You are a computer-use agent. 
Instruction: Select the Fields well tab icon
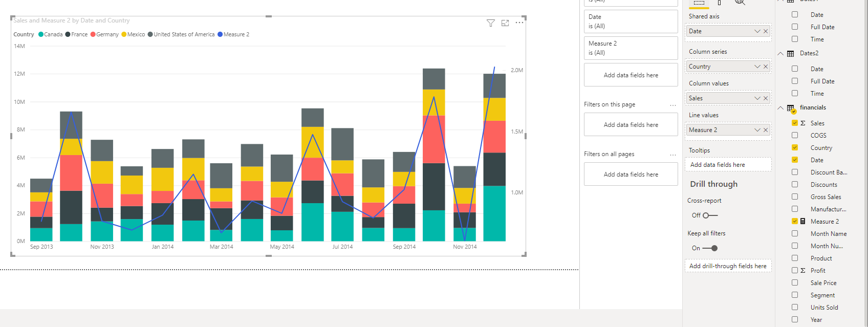[x=699, y=3]
